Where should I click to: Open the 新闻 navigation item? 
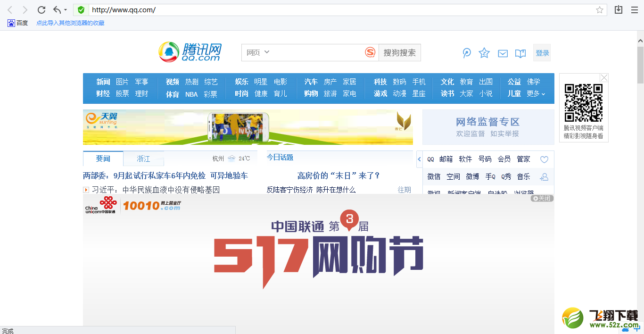[103, 82]
